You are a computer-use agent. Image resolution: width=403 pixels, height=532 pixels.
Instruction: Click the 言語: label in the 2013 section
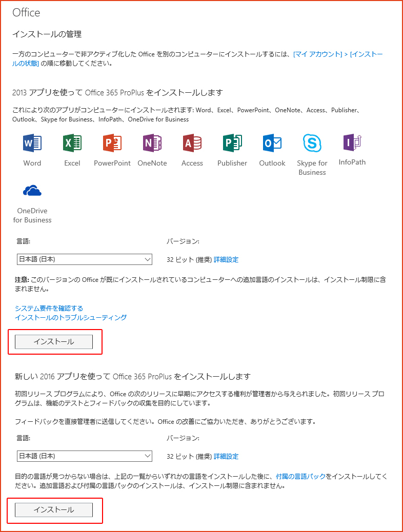point(24,241)
